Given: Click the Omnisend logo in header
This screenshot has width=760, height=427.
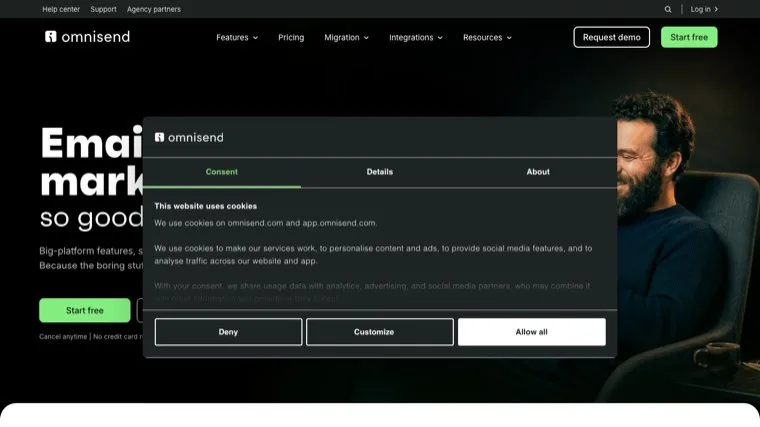Looking at the screenshot, I should 87,37.
